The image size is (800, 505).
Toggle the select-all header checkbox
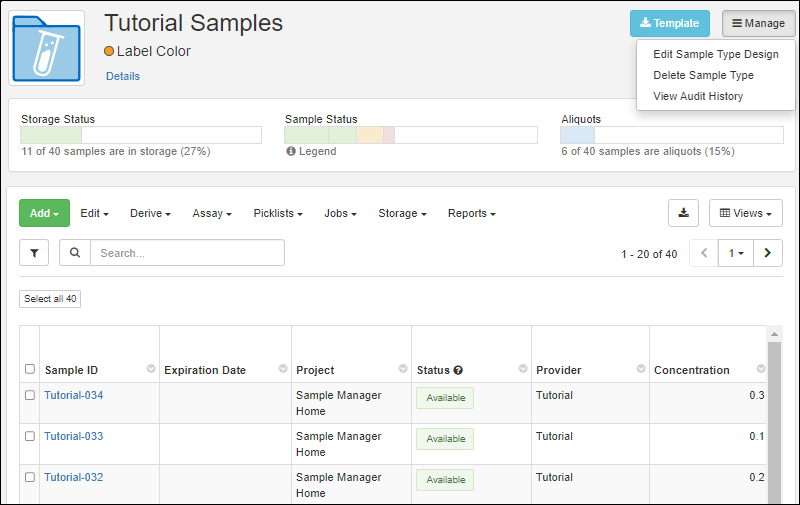[x=30, y=369]
